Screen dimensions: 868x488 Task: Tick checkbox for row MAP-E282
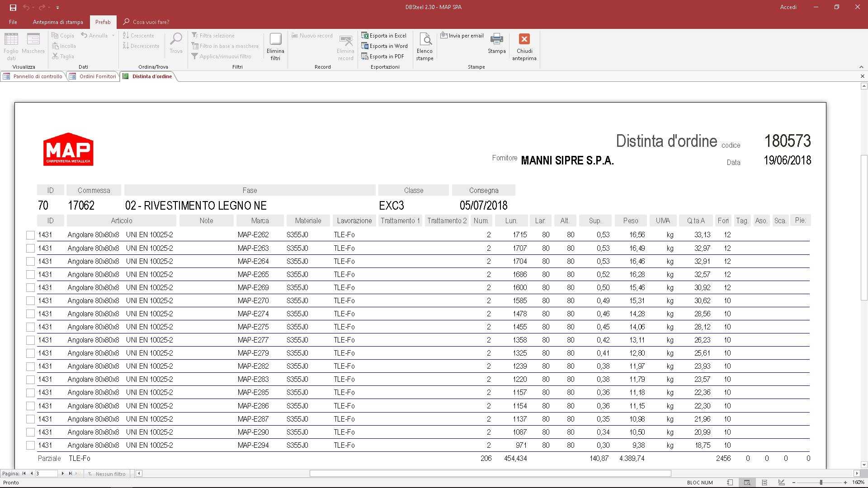tap(30, 366)
